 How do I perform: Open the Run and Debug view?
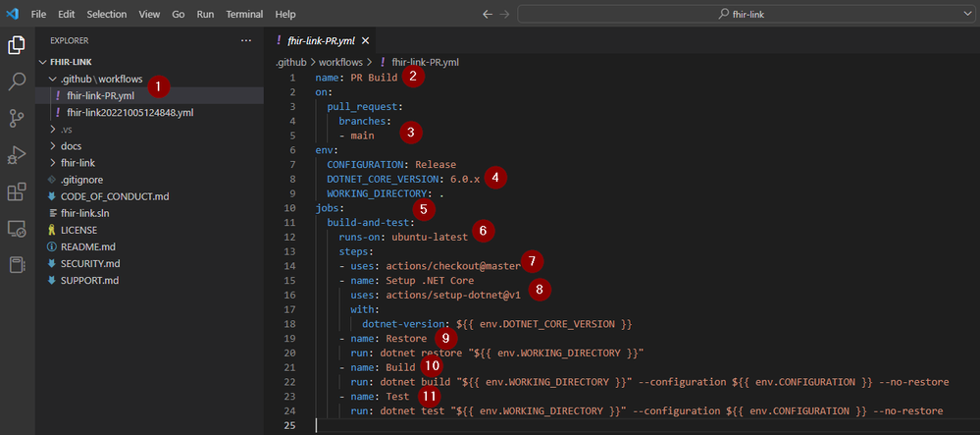[17, 154]
